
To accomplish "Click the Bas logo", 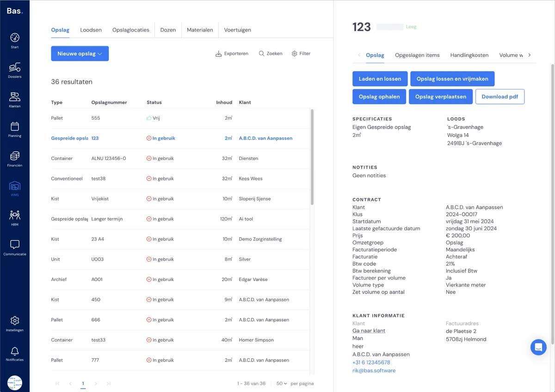I will (x=14, y=10).
